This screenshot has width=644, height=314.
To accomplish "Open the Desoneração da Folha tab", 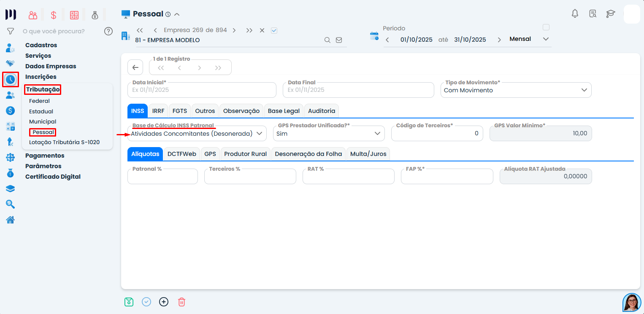I will (308, 154).
